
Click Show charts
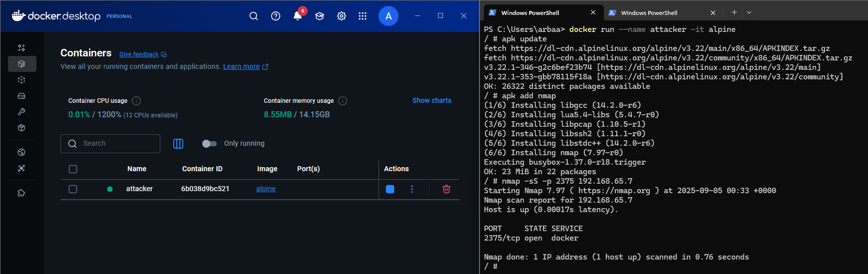tap(432, 100)
